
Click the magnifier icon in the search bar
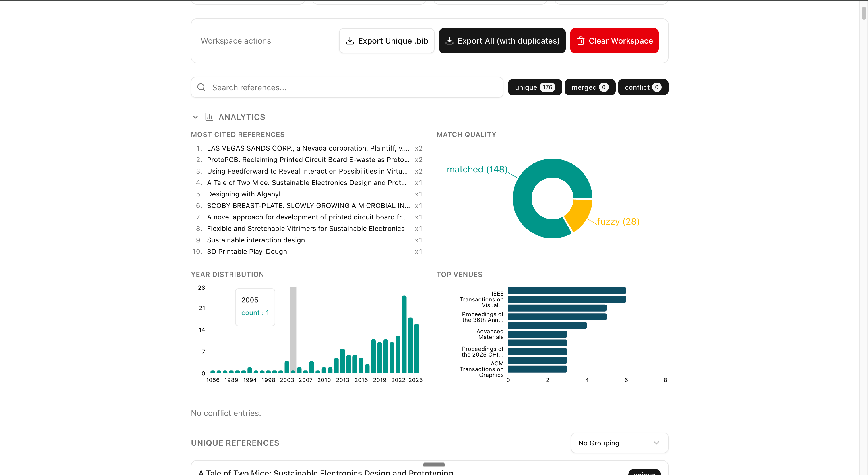pyautogui.click(x=201, y=87)
